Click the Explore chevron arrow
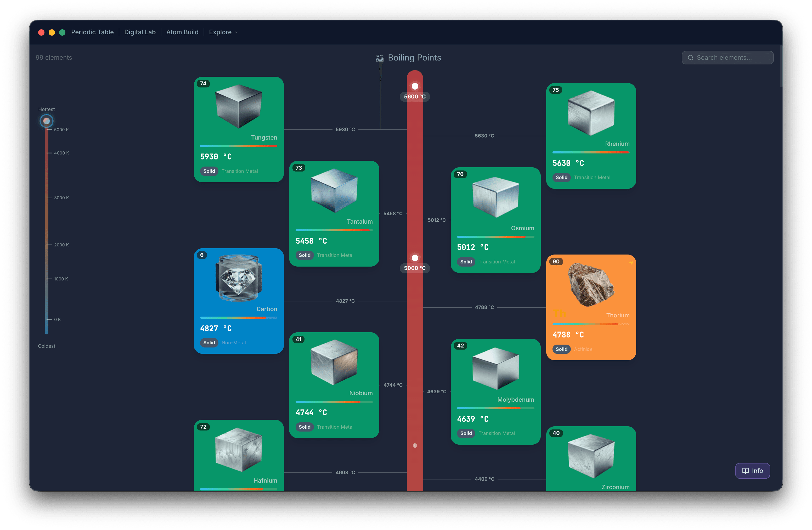 (x=236, y=32)
